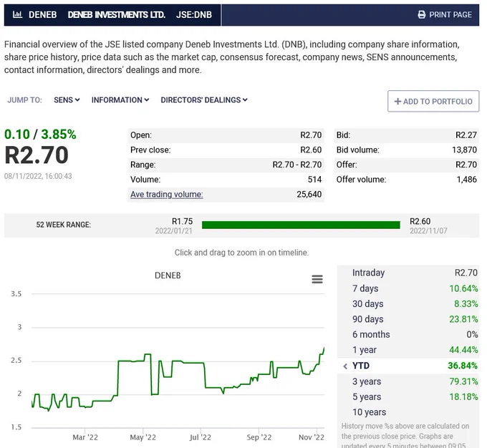Click the 08/11/2022, 16:00:43 timestamp
487x448 pixels.
tap(38, 176)
